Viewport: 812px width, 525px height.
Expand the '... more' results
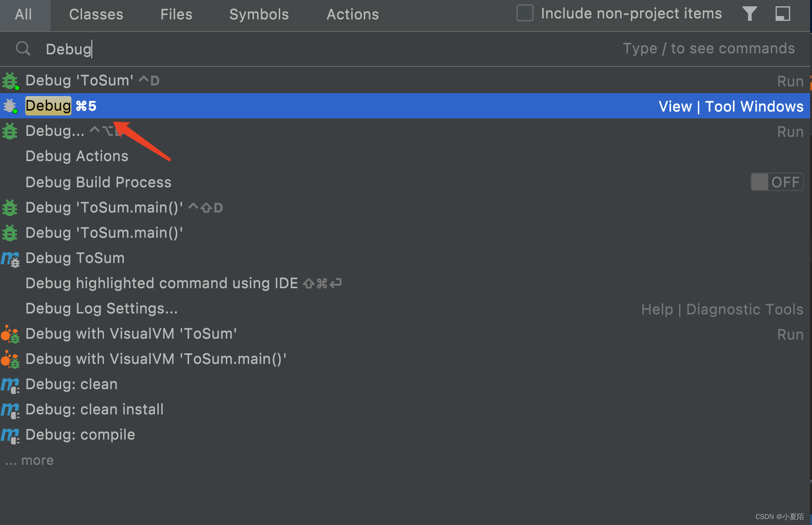(30, 460)
